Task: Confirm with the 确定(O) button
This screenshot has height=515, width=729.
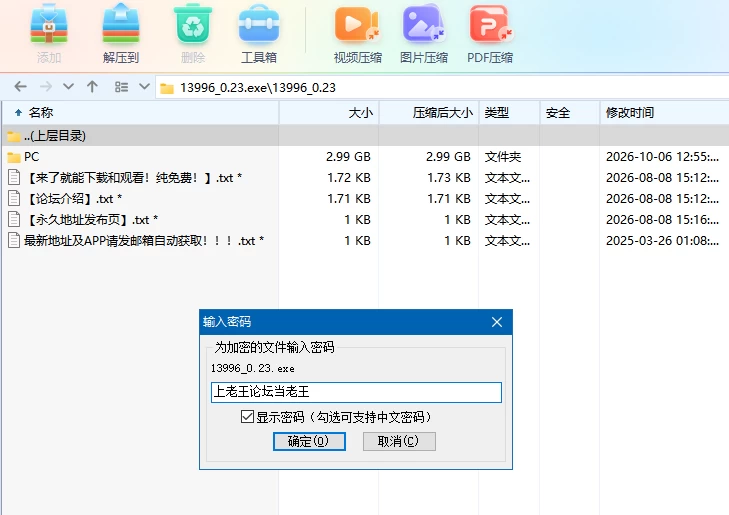Action: pos(309,441)
